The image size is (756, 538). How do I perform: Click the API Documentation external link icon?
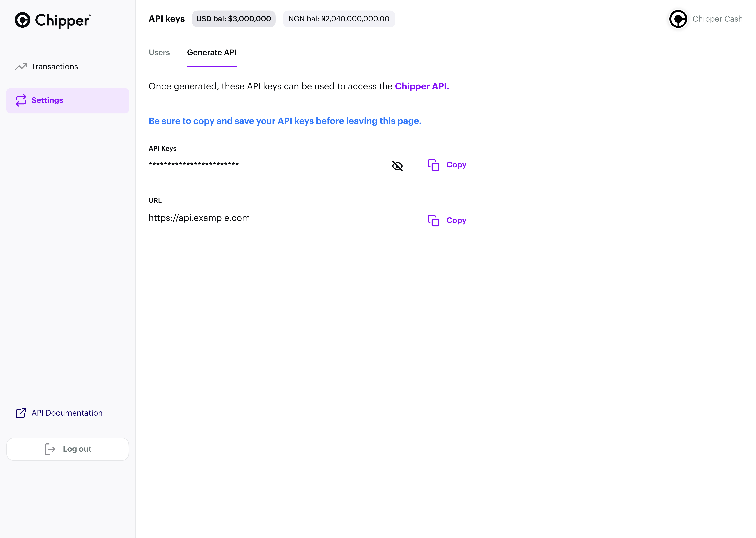(21, 413)
